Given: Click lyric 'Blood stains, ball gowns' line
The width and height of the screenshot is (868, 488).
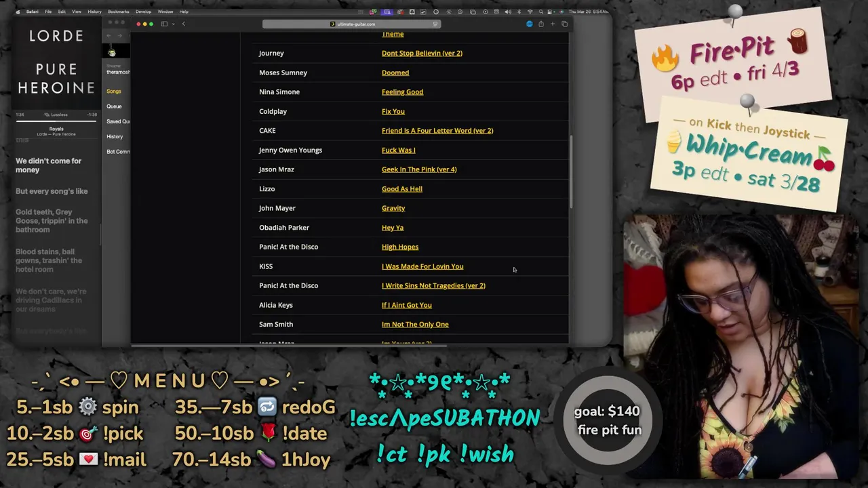Looking at the screenshot, I should (49, 260).
